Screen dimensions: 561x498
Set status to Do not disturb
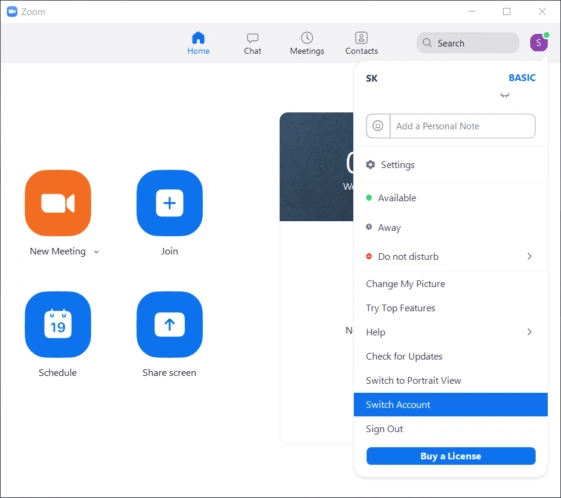(x=450, y=257)
